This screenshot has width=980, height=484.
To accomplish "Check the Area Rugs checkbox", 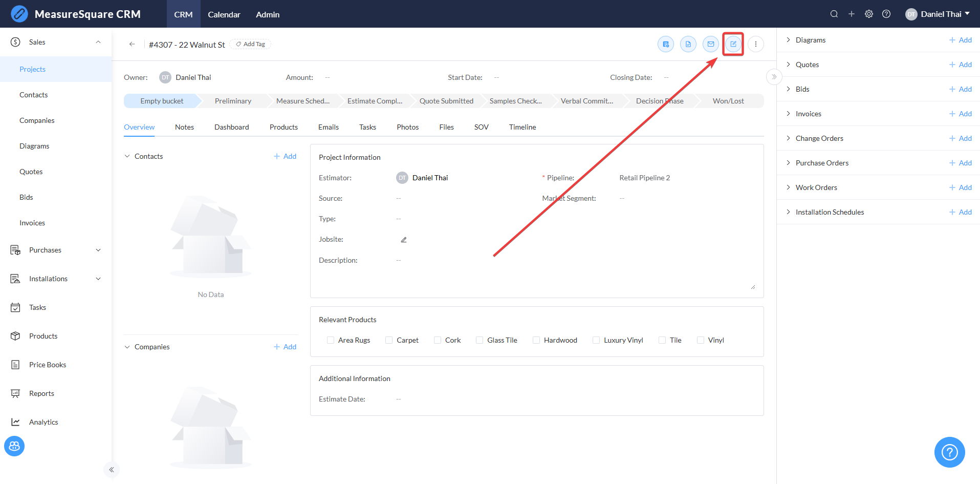I will [331, 340].
